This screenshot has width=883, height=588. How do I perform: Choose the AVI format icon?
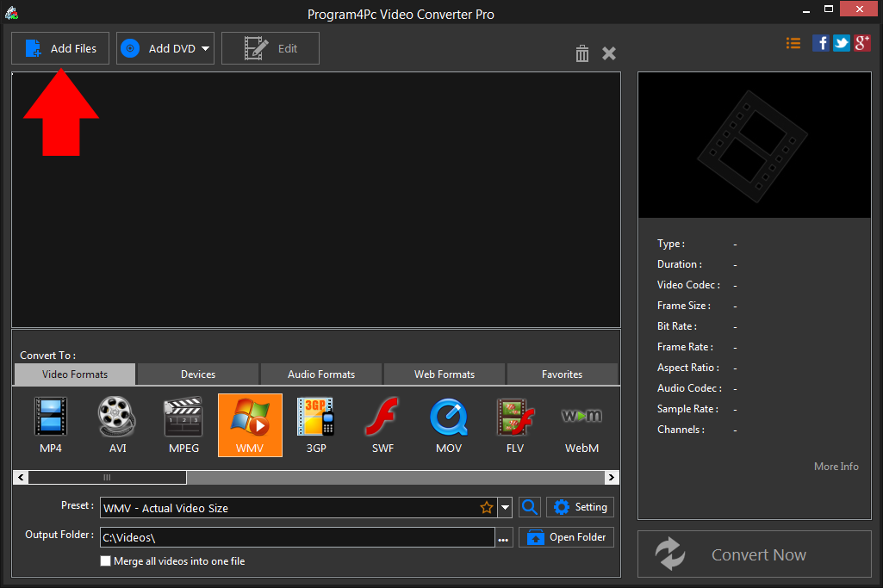coord(116,424)
